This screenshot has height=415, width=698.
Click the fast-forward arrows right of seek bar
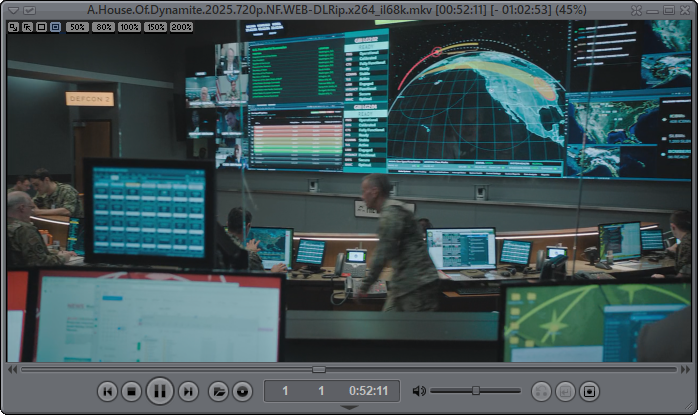[x=684, y=369]
